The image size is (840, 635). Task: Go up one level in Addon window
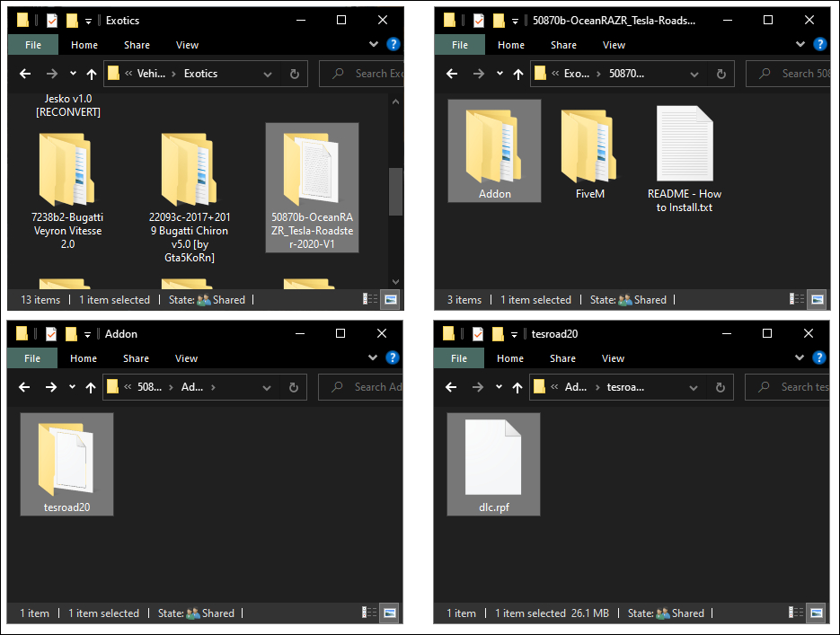coord(91,387)
